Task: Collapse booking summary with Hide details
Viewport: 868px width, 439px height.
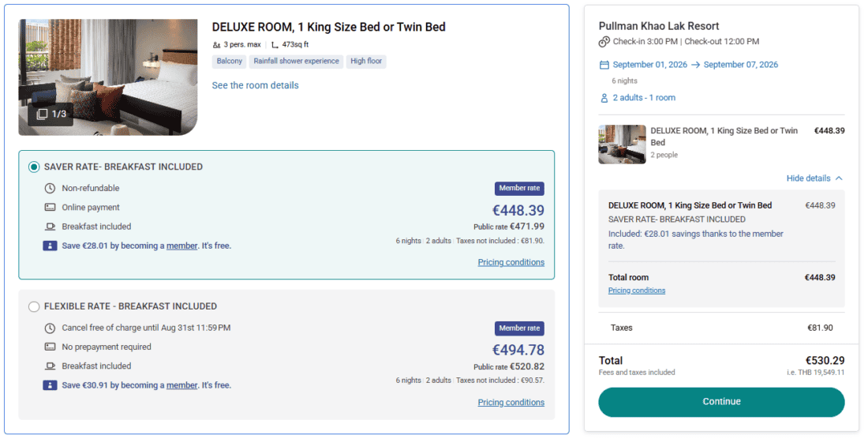Action: 814,178
